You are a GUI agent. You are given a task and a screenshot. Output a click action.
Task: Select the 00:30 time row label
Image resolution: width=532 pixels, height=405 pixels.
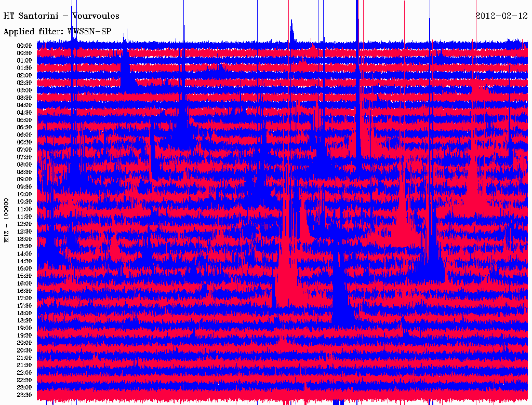(x=24, y=53)
